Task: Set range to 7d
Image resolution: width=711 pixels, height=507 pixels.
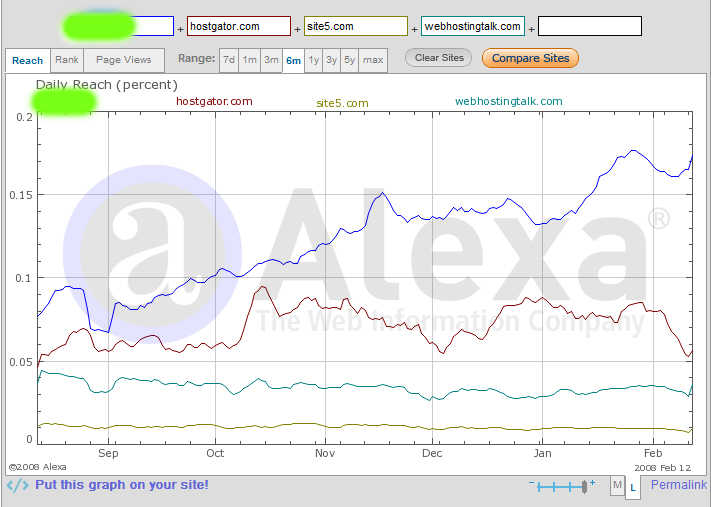Action: (229, 60)
